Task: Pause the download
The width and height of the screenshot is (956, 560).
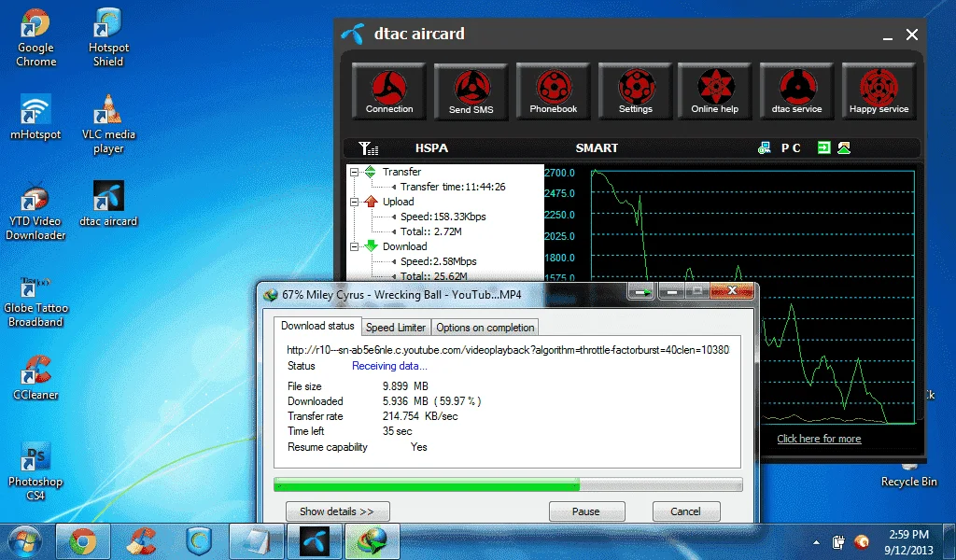Action: pyautogui.click(x=586, y=511)
